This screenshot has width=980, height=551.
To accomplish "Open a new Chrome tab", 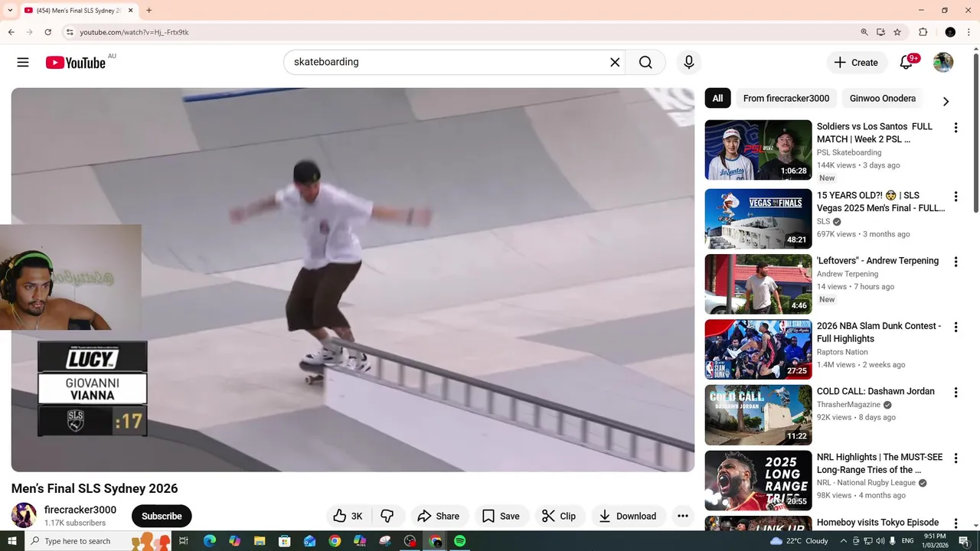I will (x=149, y=11).
